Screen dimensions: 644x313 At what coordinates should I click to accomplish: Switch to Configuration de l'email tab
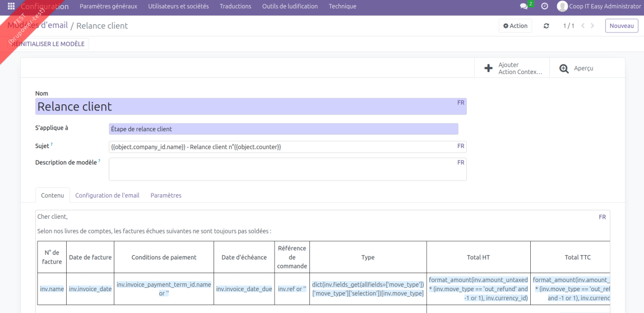coord(107,195)
